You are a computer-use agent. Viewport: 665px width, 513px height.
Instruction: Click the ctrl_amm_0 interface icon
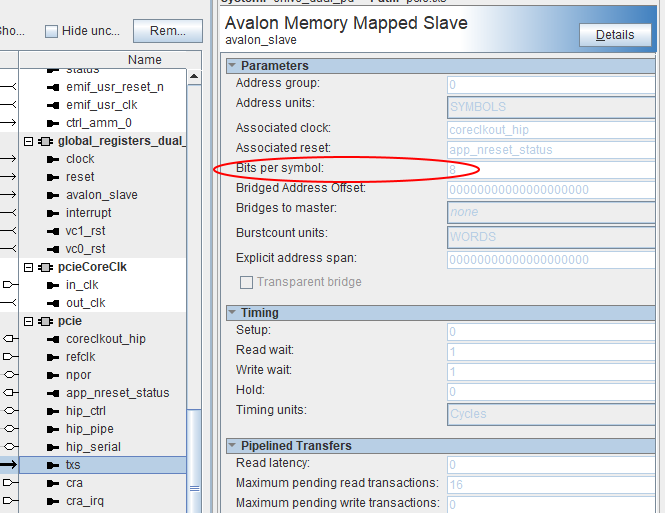(53, 123)
